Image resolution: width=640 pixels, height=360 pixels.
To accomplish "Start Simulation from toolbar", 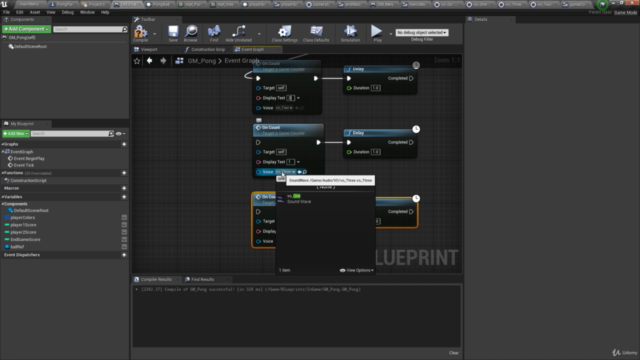I will coord(350,33).
